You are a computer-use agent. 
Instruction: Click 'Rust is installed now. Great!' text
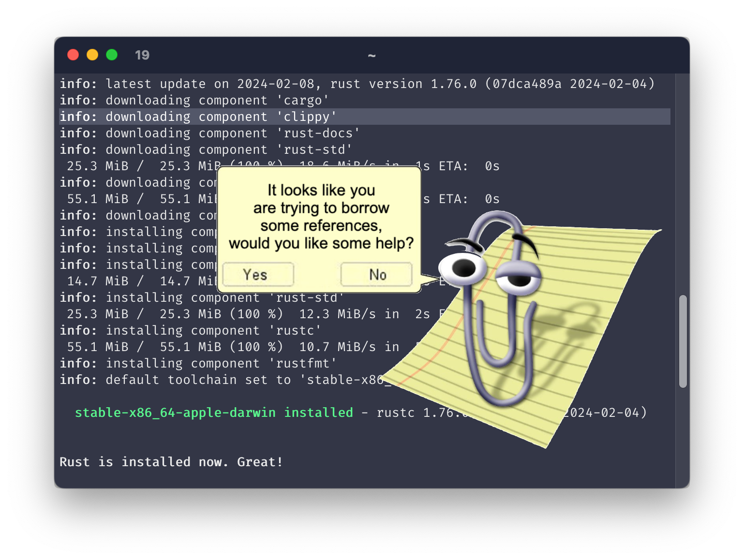click(x=171, y=462)
